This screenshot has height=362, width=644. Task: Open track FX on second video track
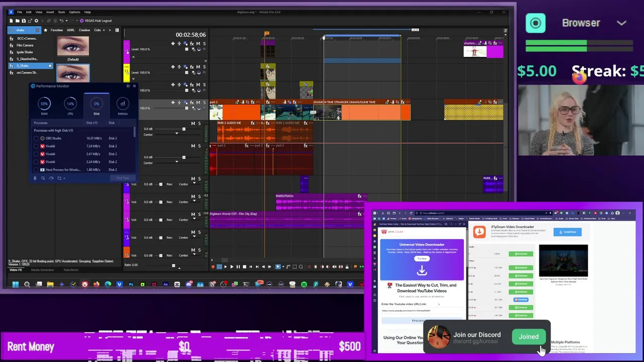tap(192, 67)
